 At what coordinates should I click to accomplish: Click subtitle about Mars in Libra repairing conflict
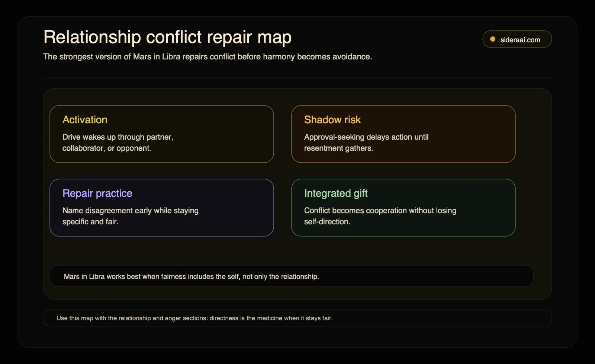click(208, 56)
